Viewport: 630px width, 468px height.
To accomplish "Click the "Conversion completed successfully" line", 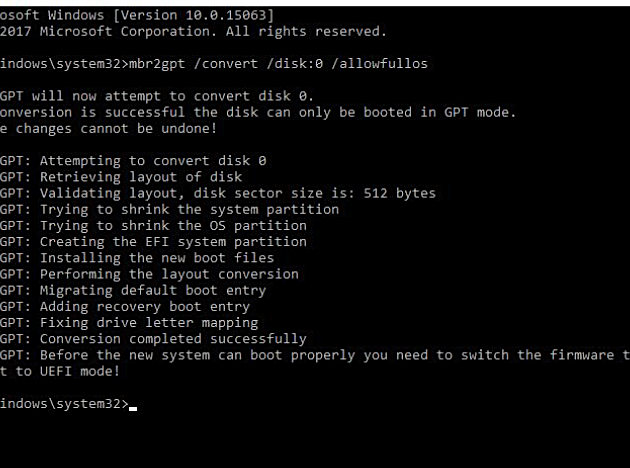I will pos(173,339).
